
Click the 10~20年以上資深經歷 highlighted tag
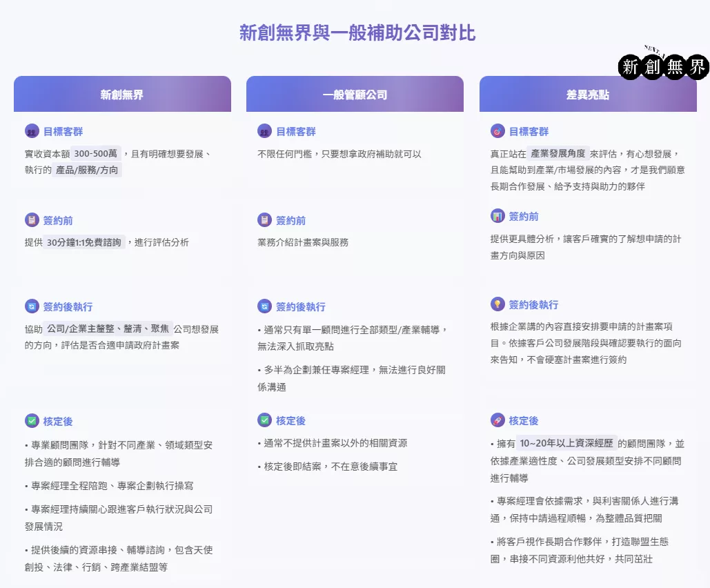click(x=565, y=444)
